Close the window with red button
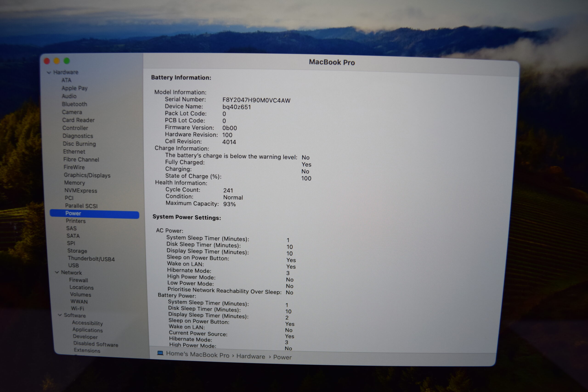588x392 pixels. coord(47,61)
